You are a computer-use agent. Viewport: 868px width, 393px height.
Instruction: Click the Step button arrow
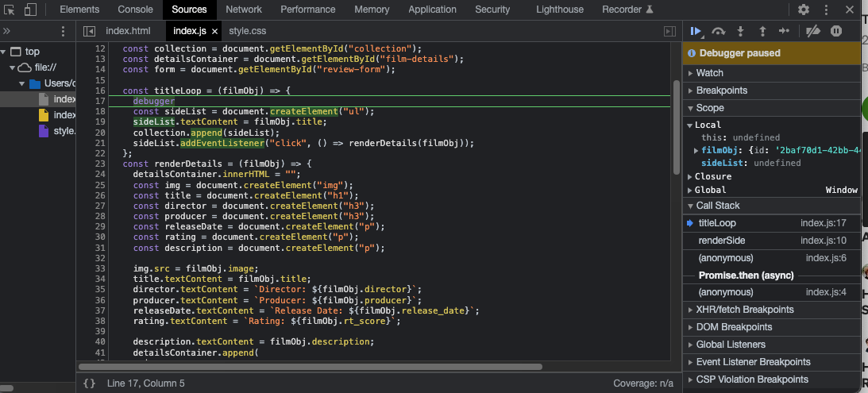point(784,32)
